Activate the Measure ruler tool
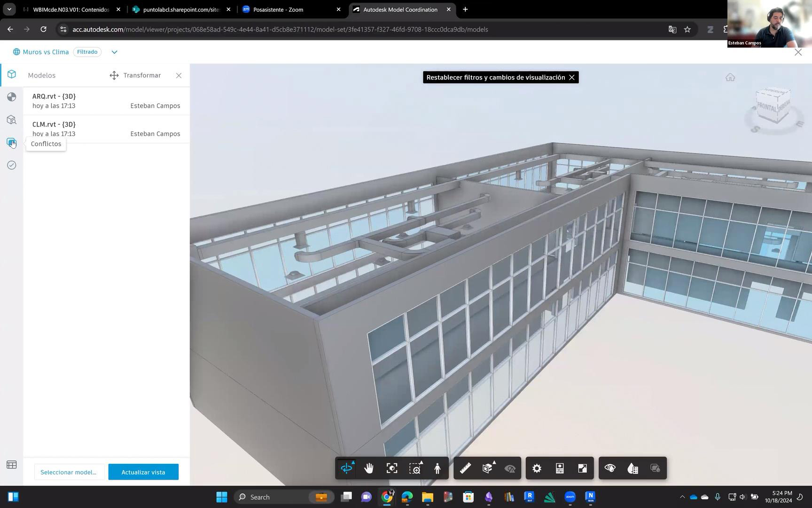Viewport: 812px width, 508px height. pos(465,468)
